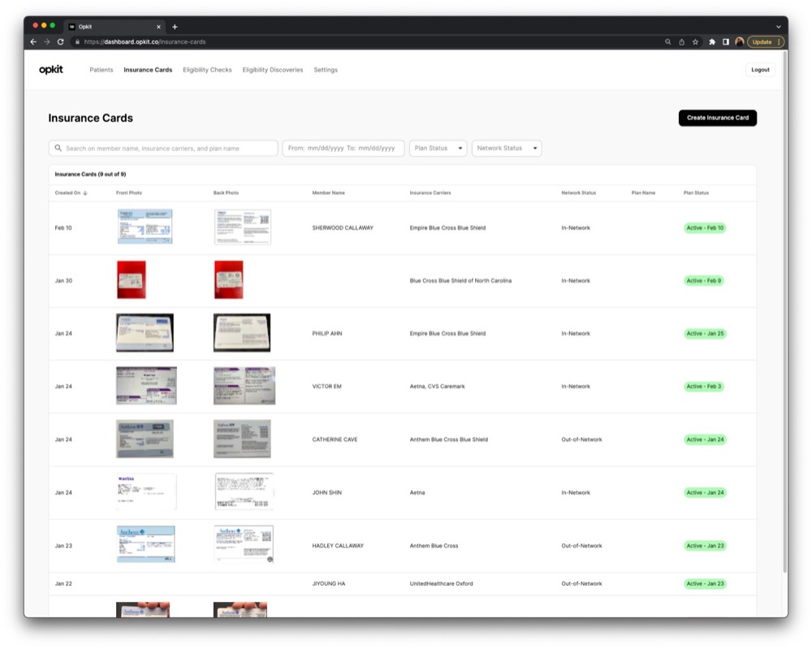Open the Patients page
The image size is (812, 649).
(x=101, y=70)
